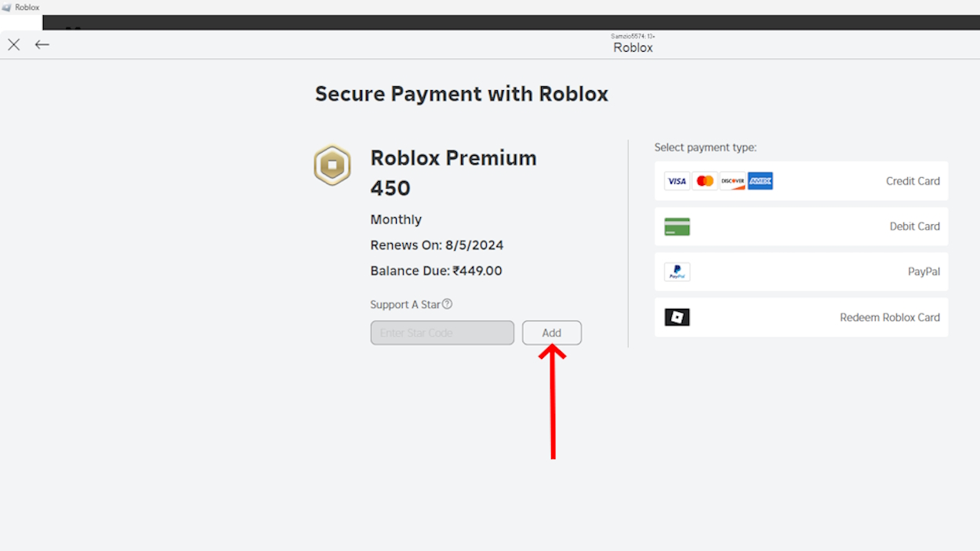Close the Roblox payment dialog with X
Screen dimensions: 980x551
[x=14, y=45]
